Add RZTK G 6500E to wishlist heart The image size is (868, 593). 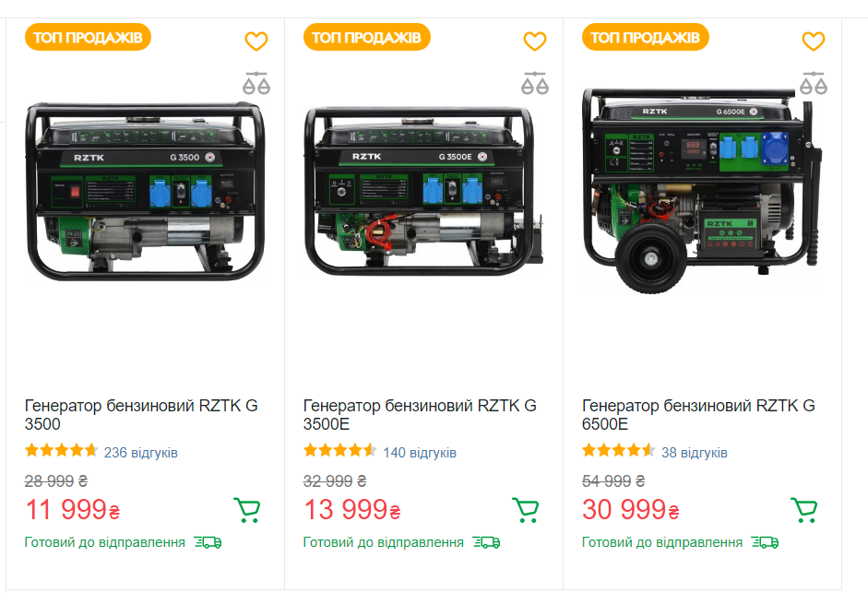coord(814,41)
